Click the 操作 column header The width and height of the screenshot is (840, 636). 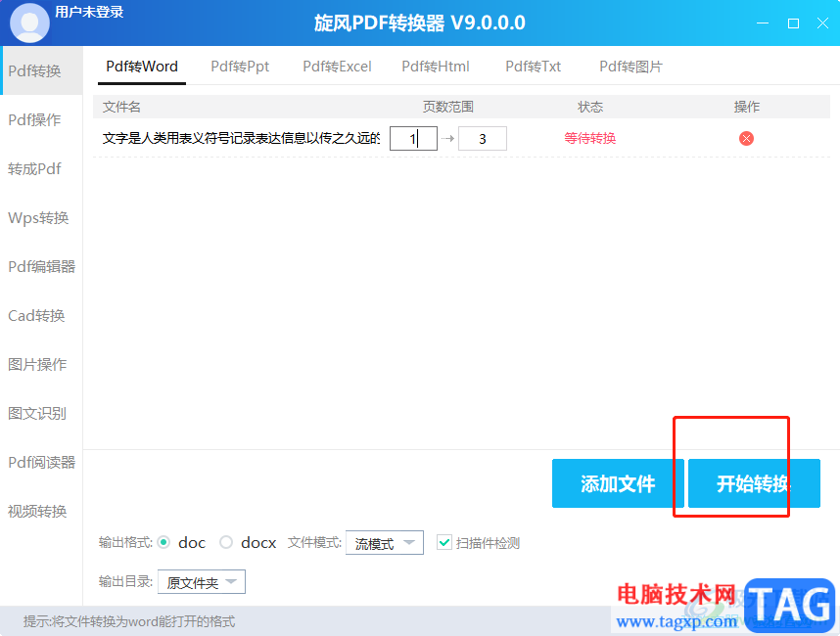746,107
